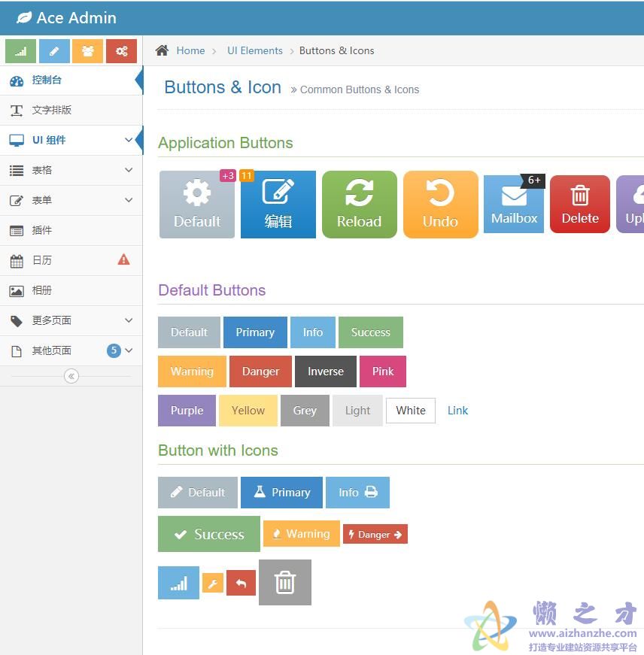This screenshot has height=655, width=644.
Task: Expand the UI 组件 submenu
Action: 71,140
